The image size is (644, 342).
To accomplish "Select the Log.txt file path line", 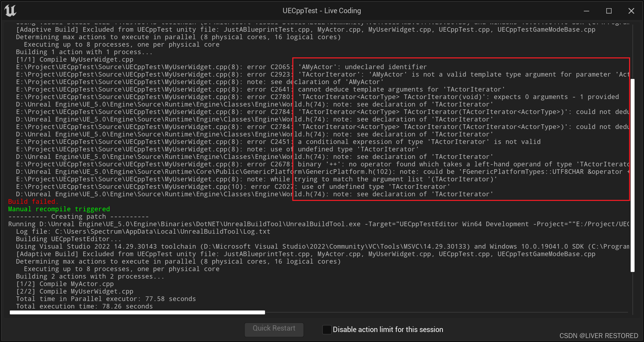I will (x=142, y=231).
